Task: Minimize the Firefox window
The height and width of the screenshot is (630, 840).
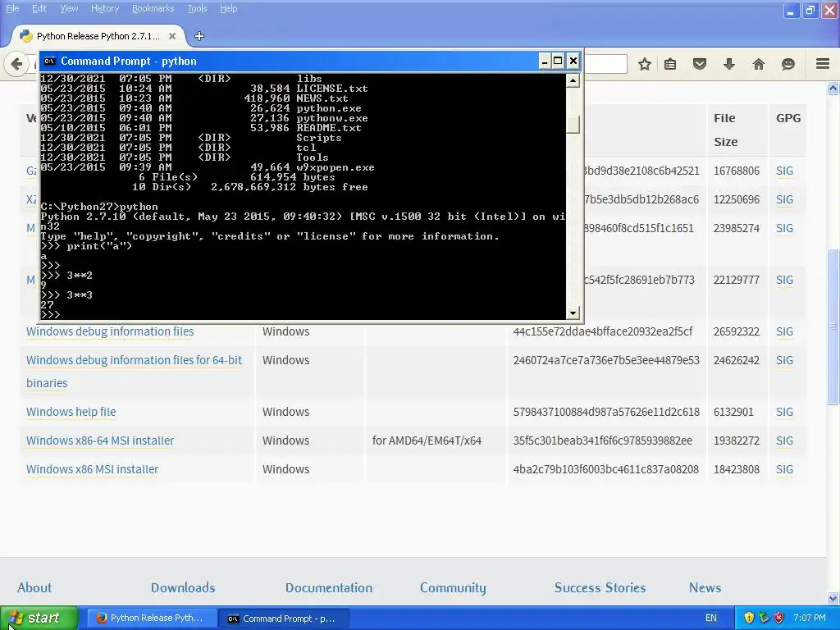Action: [791, 10]
